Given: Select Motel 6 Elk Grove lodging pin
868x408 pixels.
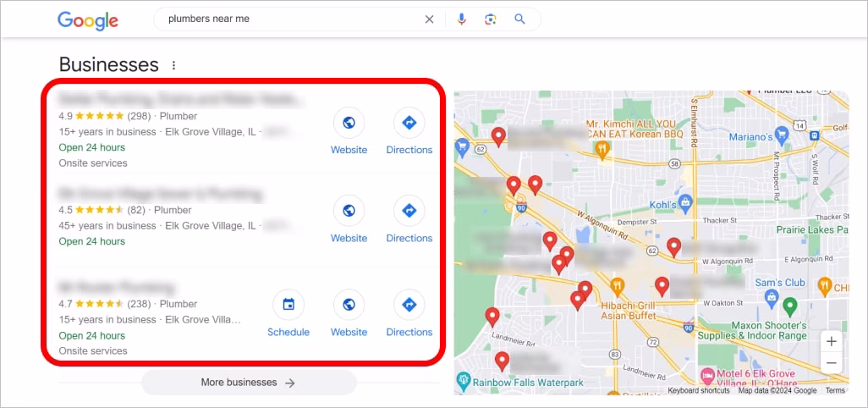Looking at the screenshot, I should coord(708,376).
